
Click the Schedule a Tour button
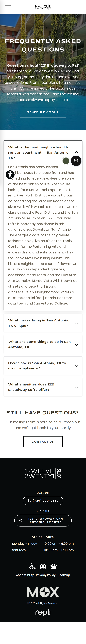click(43, 112)
